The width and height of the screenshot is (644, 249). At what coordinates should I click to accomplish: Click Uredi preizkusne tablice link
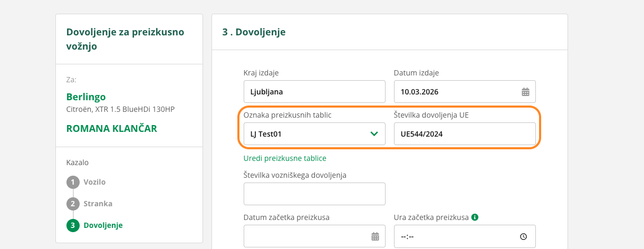(x=284, y=158)
